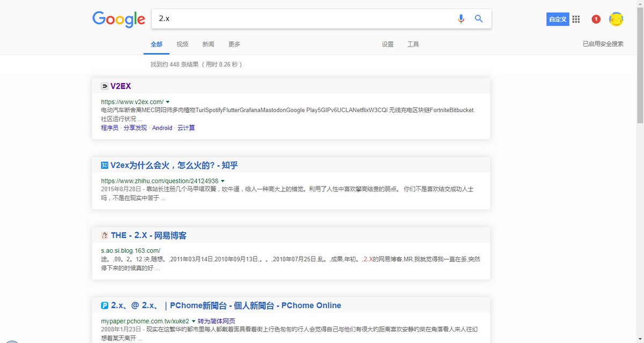Open the Android sitelink
Image resolution: width=644 pixels, height=343 pixels.
162,128
